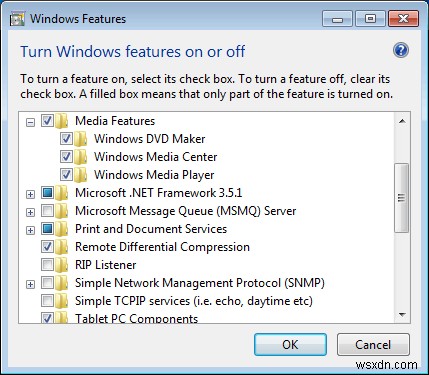The height and width of the screenshot is (375, 429).
Task: Click the Microsoft .NET Framework 3.5.1 folder icon
Action: pos(61,193)
